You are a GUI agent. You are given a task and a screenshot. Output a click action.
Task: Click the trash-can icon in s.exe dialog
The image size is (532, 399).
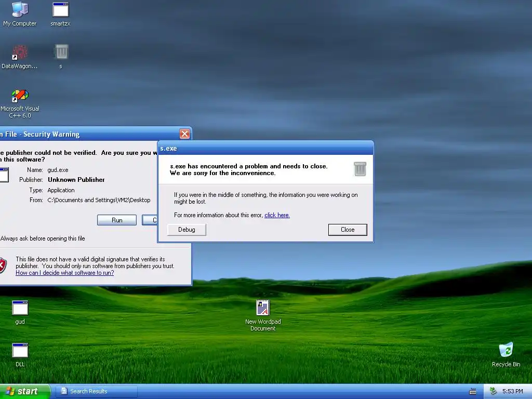[x=360, y=169]
